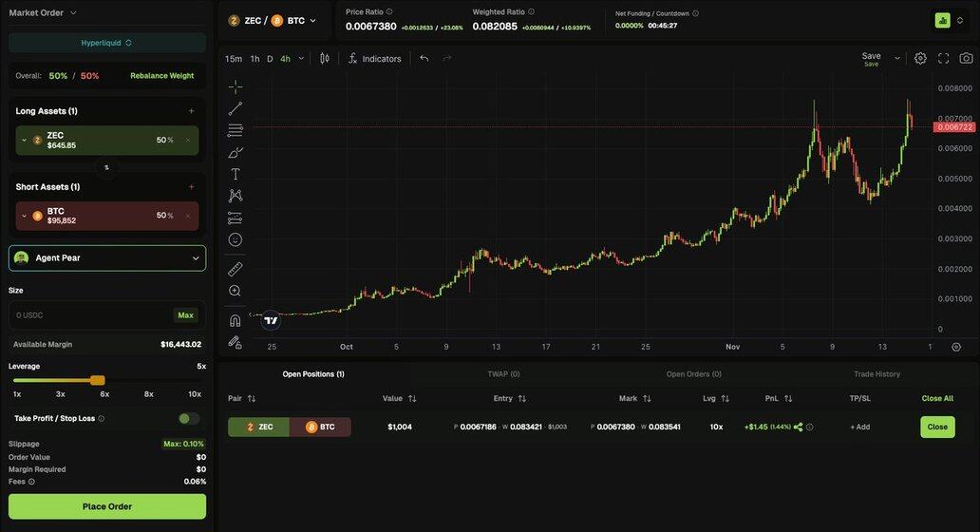The width and height of the screenshot is (980, 532).
Task: Take a chart snapshot with camera icon
Action: (x=966, y=58)
